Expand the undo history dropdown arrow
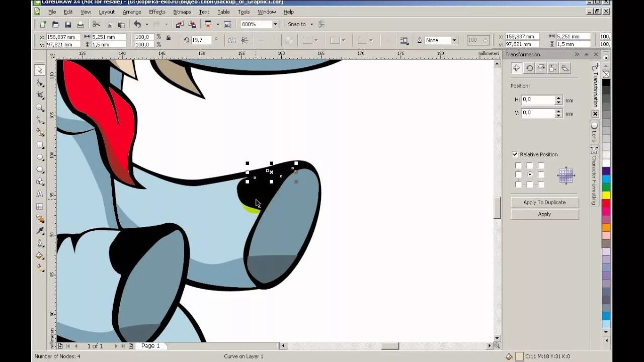This screenshot has height=362, width=644. 147,24
